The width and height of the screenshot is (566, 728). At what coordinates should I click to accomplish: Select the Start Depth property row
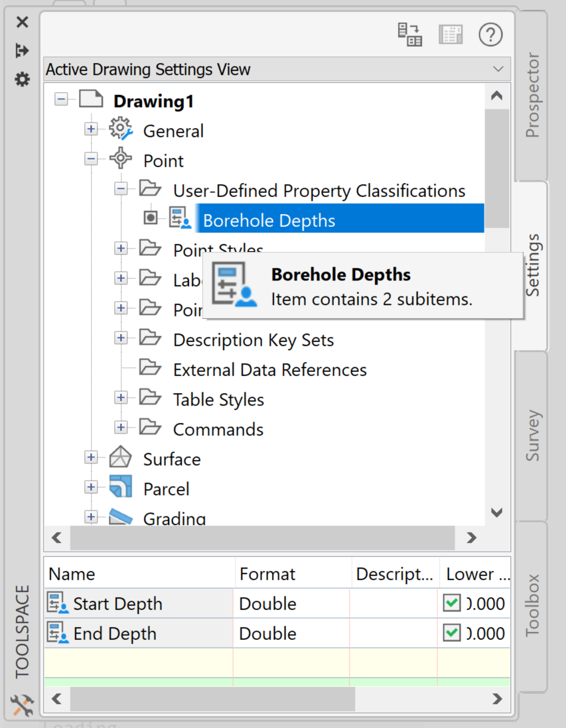277,603
